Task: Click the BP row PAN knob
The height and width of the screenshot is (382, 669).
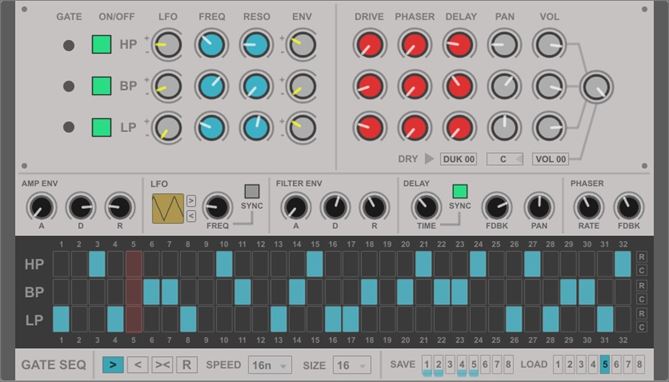Action: click(x=504, y=86)
